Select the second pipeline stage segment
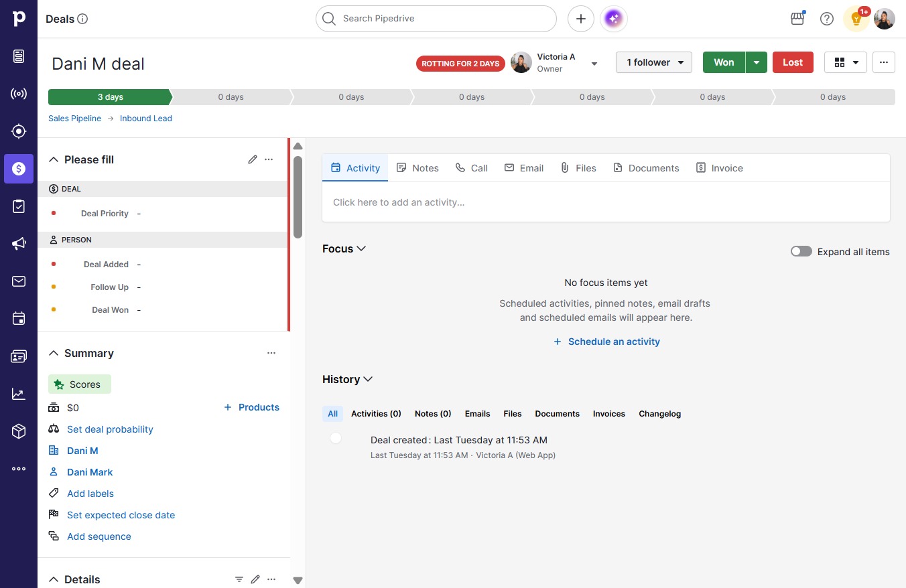The width and height of the screenshot is (906, 588). click(231, 97)
